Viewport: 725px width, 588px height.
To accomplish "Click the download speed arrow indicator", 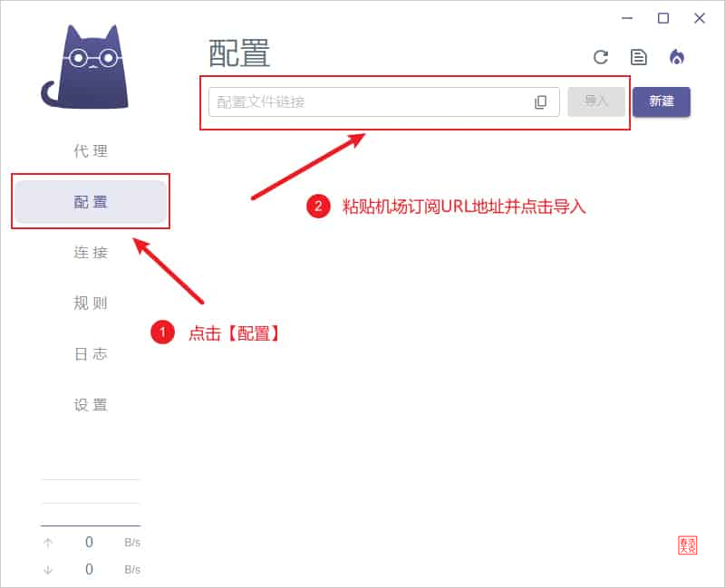I will 47,569.
